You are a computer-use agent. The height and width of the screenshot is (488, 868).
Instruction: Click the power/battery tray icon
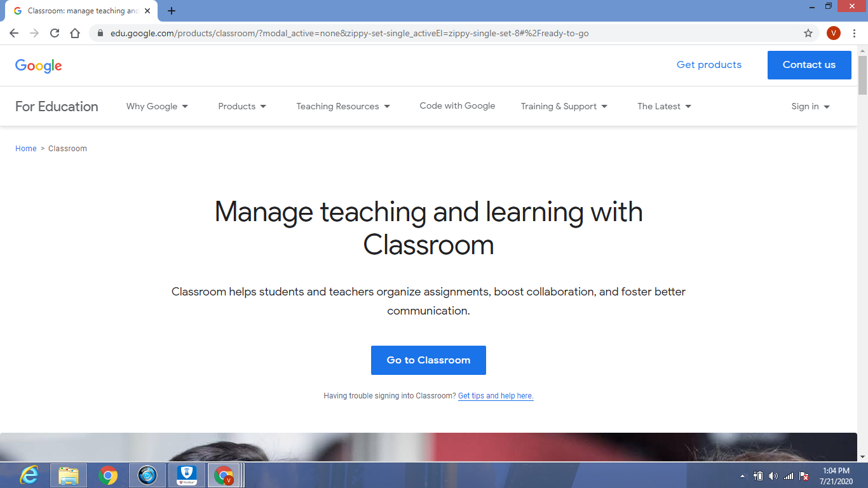tap(758, 476)
